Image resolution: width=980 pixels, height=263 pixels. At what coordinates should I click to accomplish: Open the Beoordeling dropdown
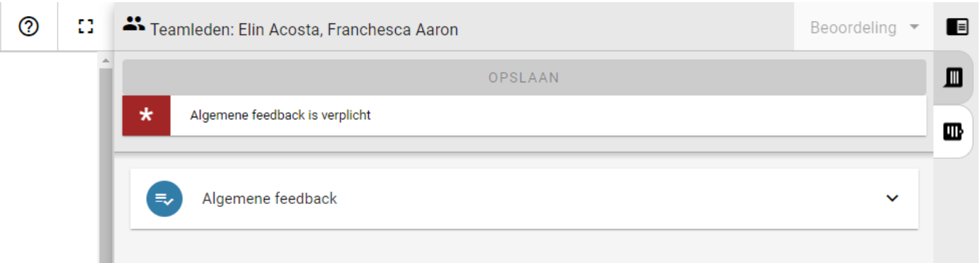[x=864, y=28]
